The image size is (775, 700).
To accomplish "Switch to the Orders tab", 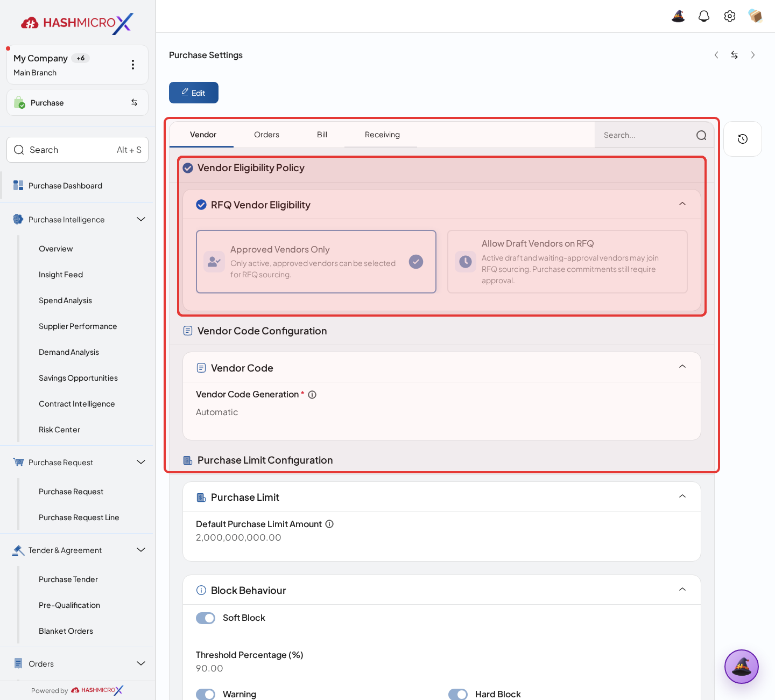I will [266, 135].
